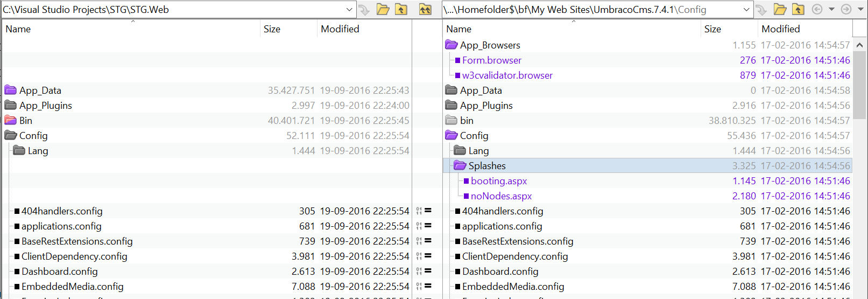Go up one level on both sides
868x299 pixels.
(x=425, y=10)
